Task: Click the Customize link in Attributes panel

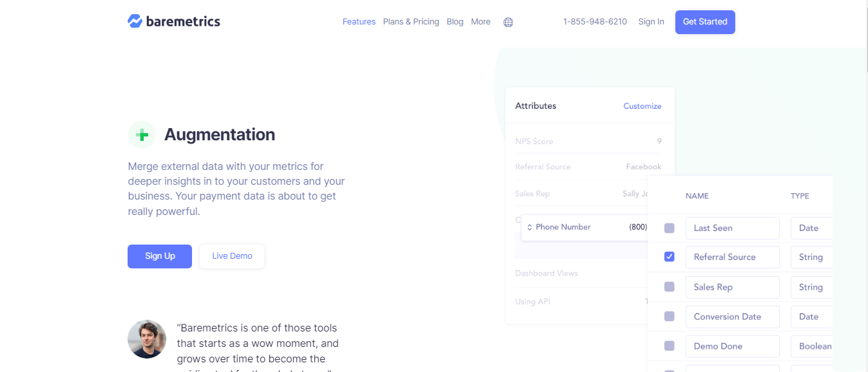Action: coord(642,105)
